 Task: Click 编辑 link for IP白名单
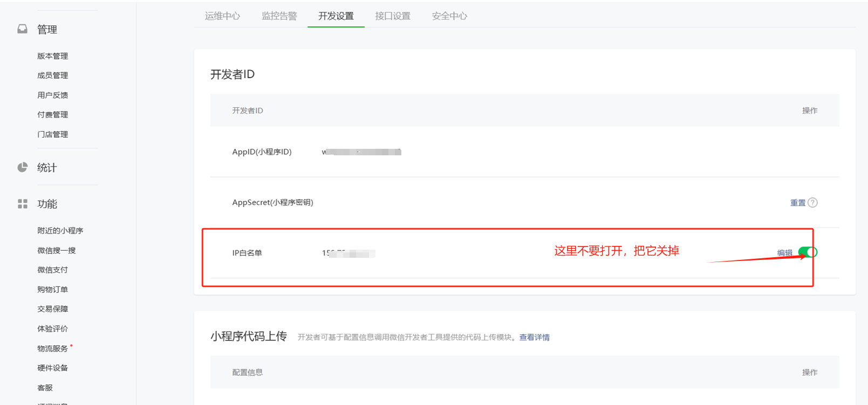coord(784,252)
